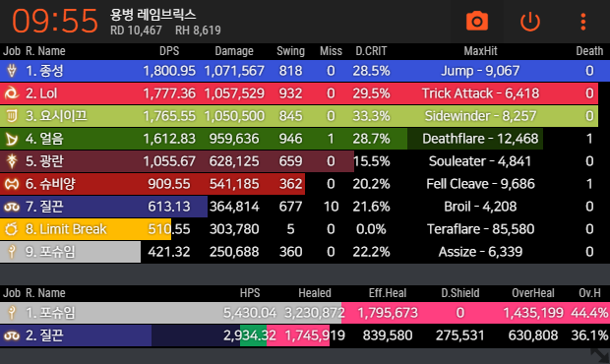Click the camera screenshot icon
Screen dimensions: 610x364
[477, 22]
